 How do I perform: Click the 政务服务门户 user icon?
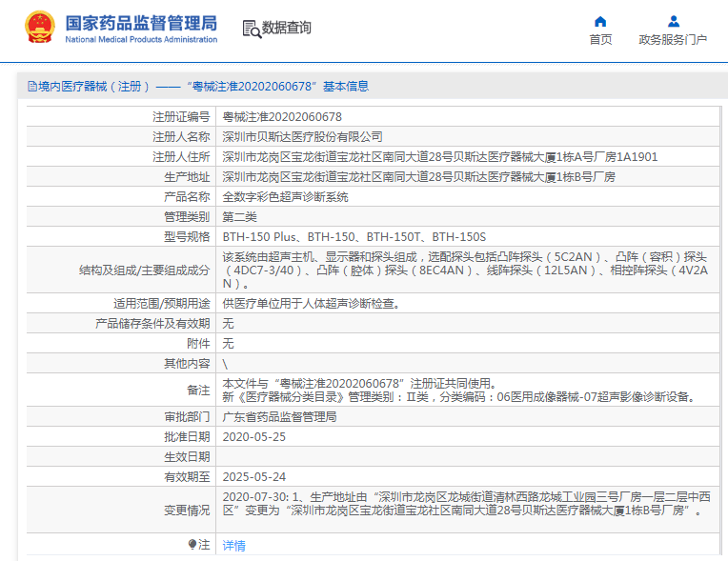[x=674, y=21]
